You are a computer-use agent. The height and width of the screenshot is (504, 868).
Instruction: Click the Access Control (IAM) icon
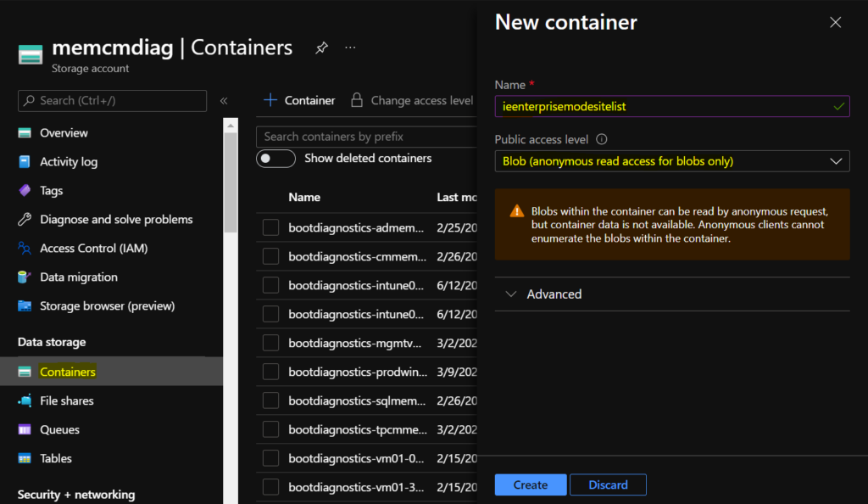click(x=25, y=248)
